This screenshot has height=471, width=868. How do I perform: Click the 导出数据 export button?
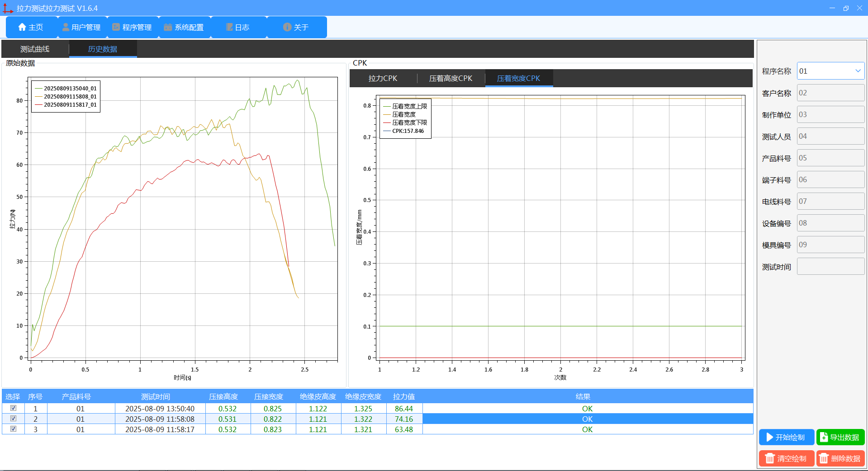click(x=840, y=437)
